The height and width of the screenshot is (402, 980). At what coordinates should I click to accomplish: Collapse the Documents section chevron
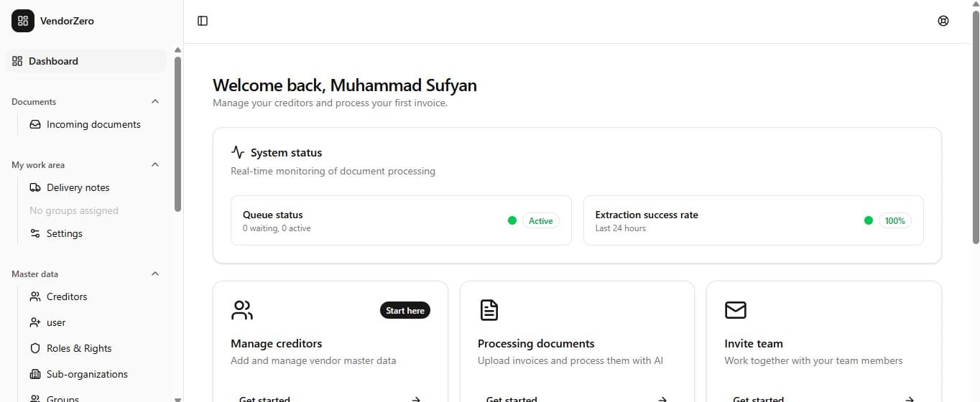155,101
